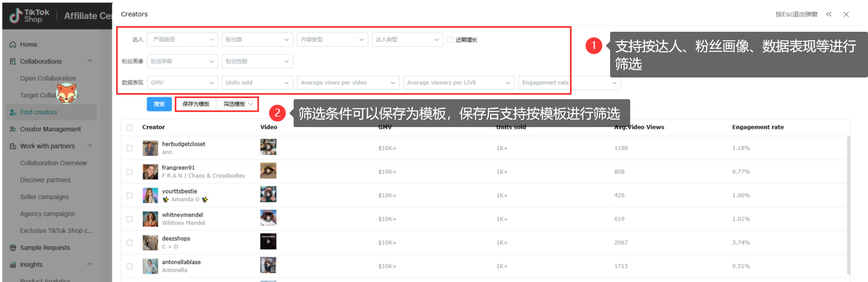Open herbudgetcloset creator avatar
Screen dimensions: 868x282
(150, 148)
